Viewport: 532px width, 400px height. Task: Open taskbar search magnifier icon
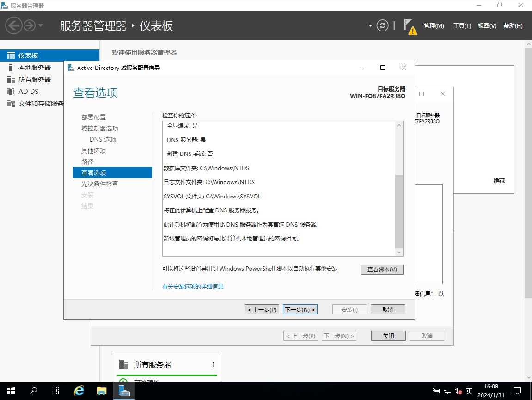[x=33, y=391]
